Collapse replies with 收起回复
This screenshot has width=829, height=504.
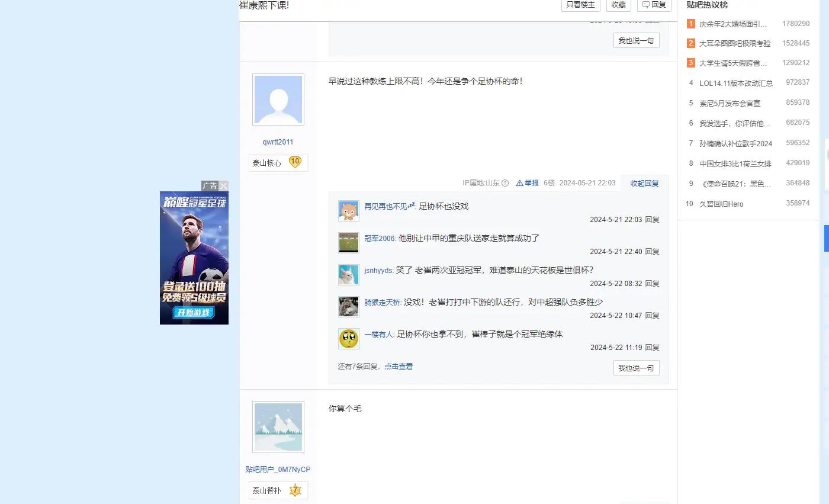point(644,184)
